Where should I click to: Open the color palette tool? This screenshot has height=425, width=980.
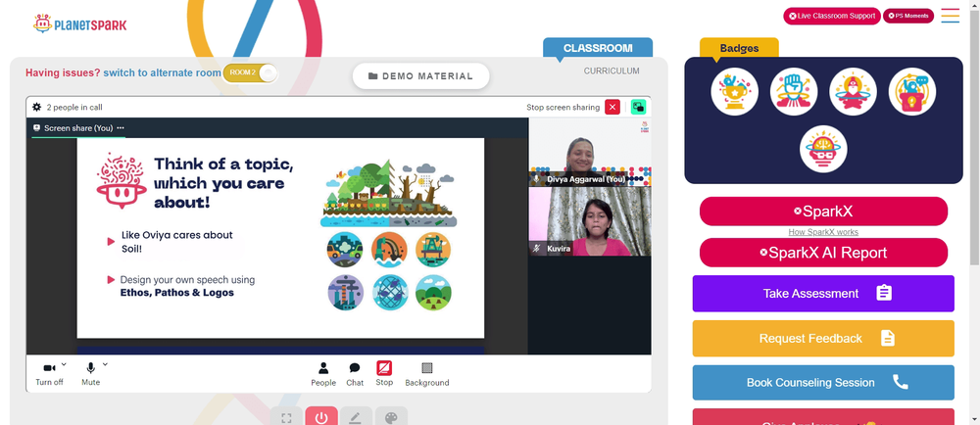tap(391, 417)
